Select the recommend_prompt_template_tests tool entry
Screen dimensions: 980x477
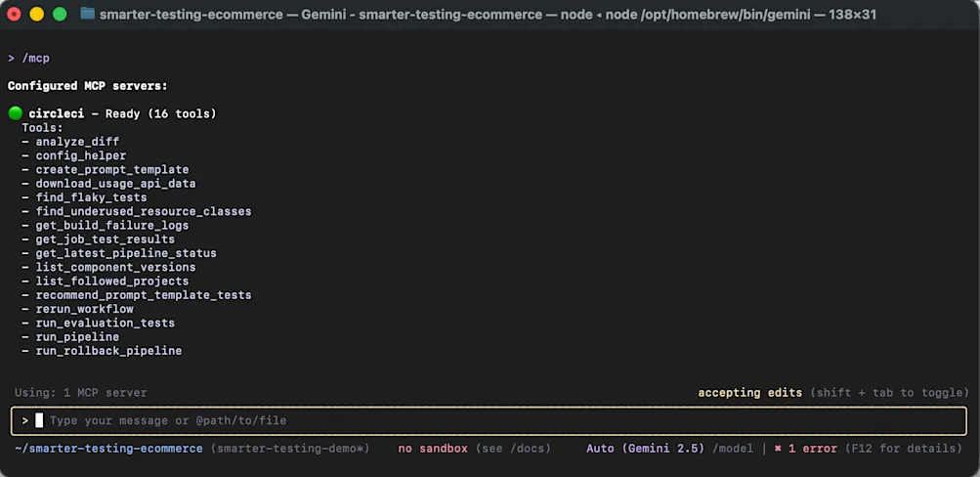coord(144,295)
